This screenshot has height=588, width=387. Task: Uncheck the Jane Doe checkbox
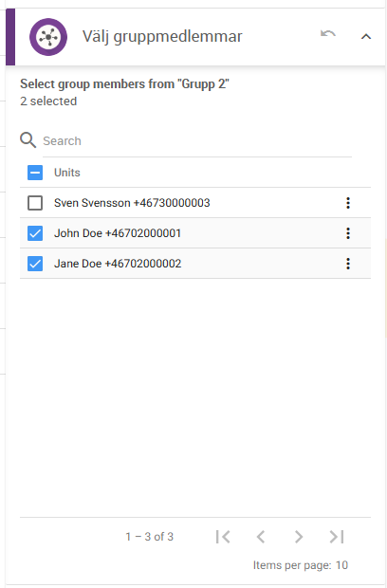point(35,264)
